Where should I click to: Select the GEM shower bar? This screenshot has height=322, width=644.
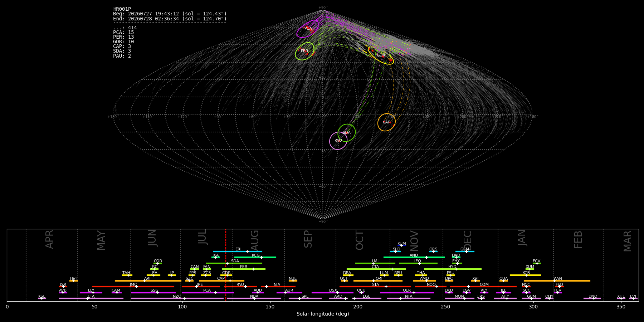[x=465, y=252]
